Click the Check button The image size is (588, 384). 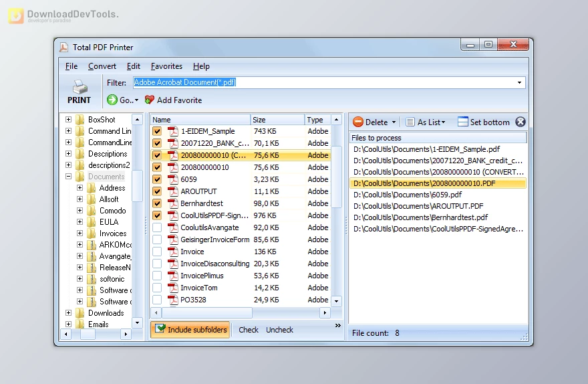pyautogui.click(x=249, y=330)
